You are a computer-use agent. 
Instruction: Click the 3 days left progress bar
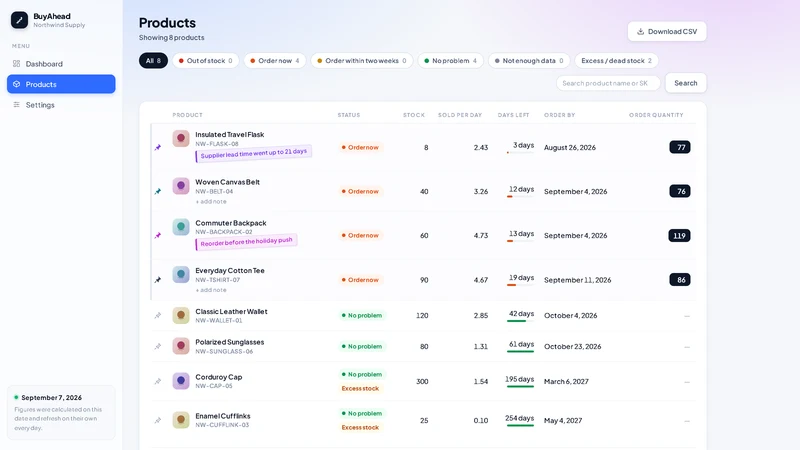pos(520,153)
